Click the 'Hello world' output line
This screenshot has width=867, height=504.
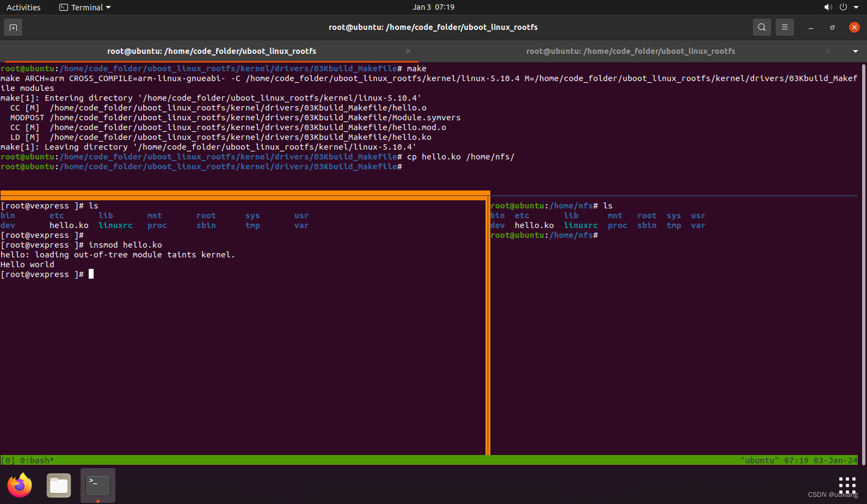pos(27,265)
